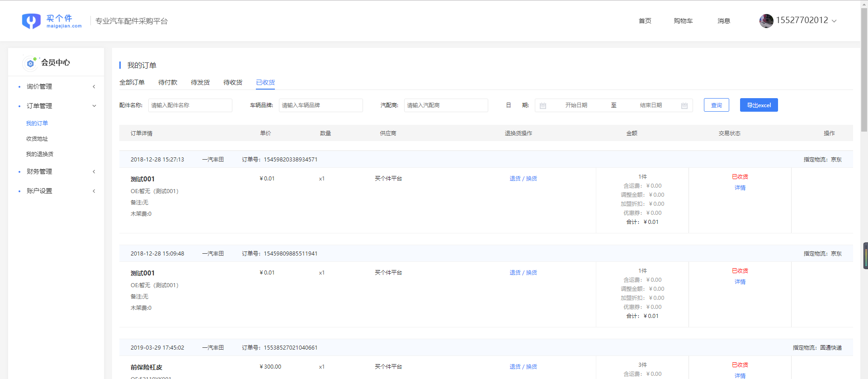Click 换货 for 前保险杠皮 order
The height and width of the screenshot is (379, 868).
point(532,367)
